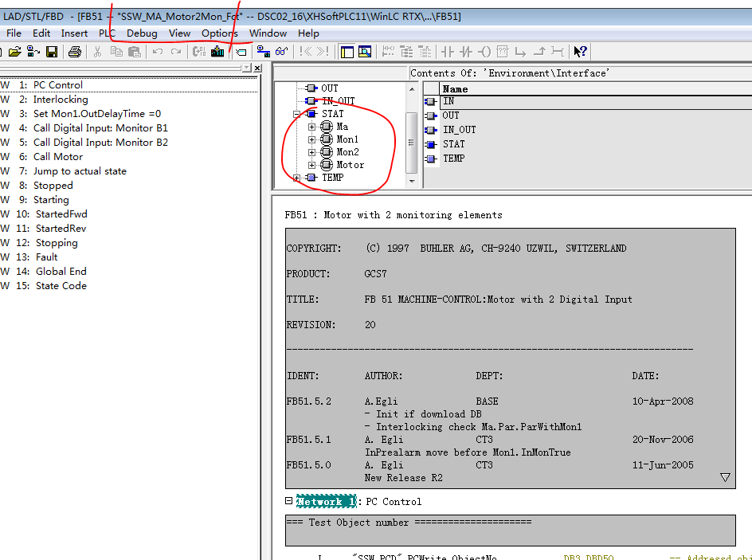
Task: Click the Redo arrow icon
Action: coord(176,52)
